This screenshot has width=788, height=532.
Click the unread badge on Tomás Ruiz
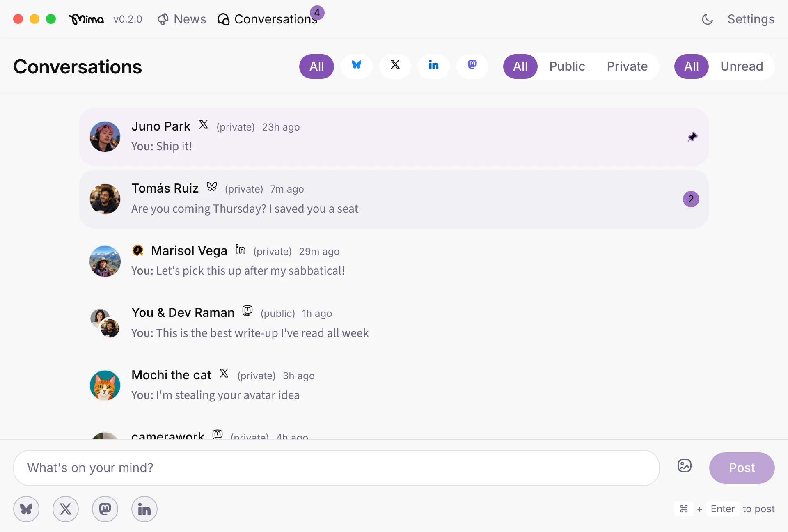click(691, 199)
